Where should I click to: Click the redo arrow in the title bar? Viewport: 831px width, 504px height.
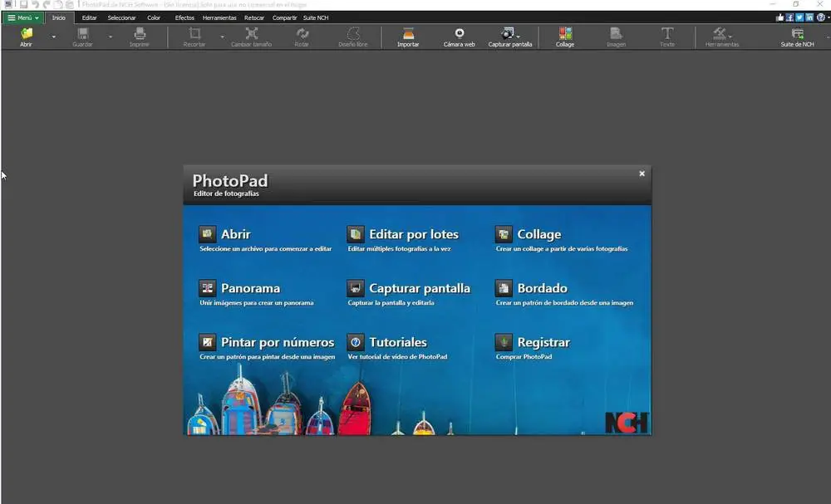click(46, 4)
